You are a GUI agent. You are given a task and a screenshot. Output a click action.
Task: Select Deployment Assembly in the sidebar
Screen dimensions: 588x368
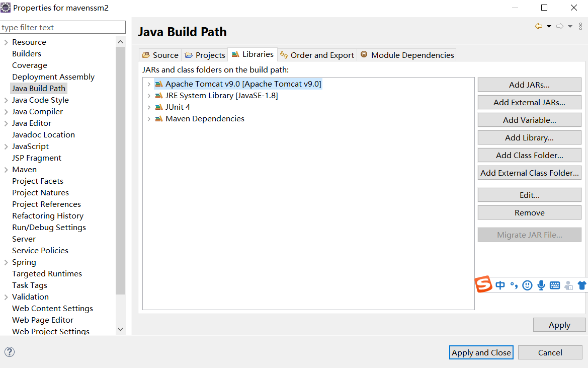[x=53, y=77]
